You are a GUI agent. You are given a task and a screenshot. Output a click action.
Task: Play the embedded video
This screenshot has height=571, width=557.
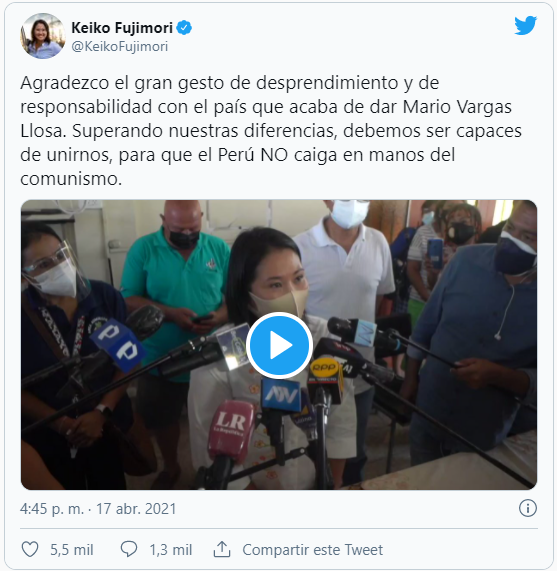pos(279,345)
